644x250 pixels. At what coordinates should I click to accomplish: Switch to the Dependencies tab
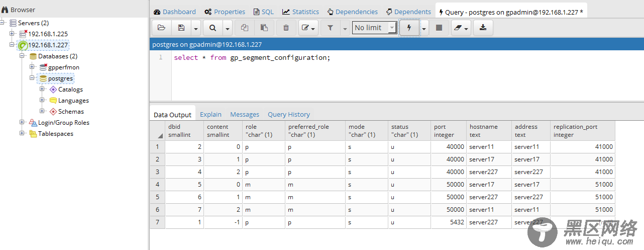pos(353,12)
